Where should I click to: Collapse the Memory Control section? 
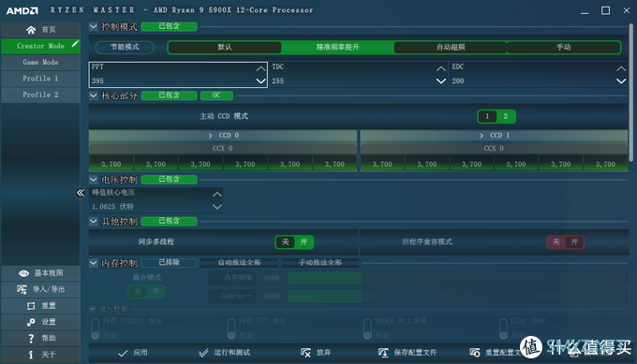point(94,263)
